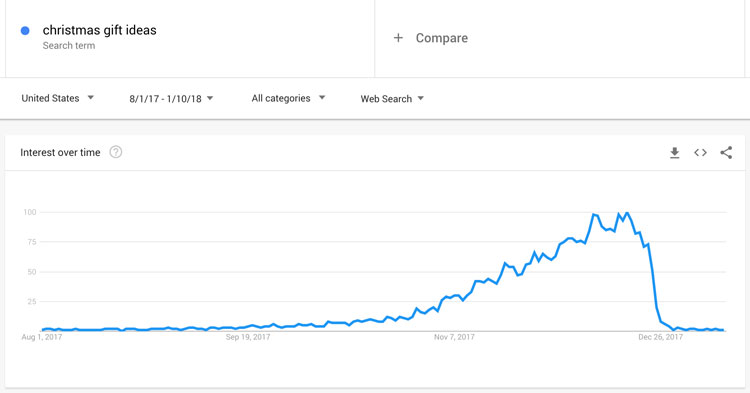Click the Interest over time heading
This screenshot has width=750, height=393.
tap(60, 153)
